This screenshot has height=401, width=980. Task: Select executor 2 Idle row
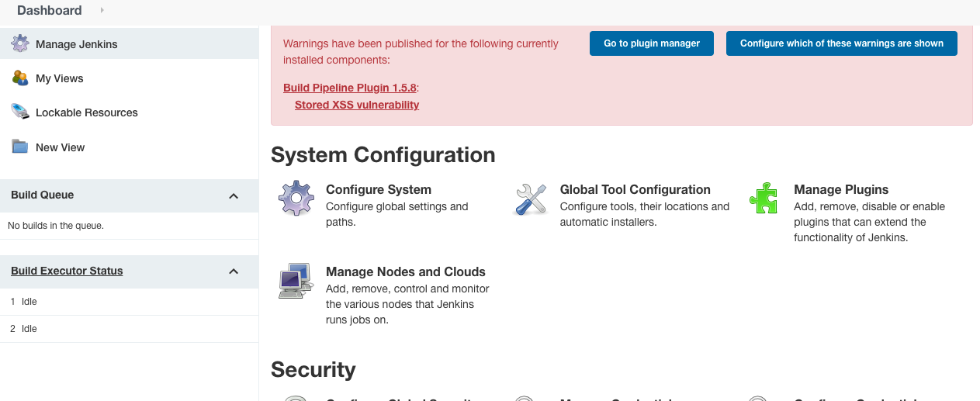click(129, 329)
